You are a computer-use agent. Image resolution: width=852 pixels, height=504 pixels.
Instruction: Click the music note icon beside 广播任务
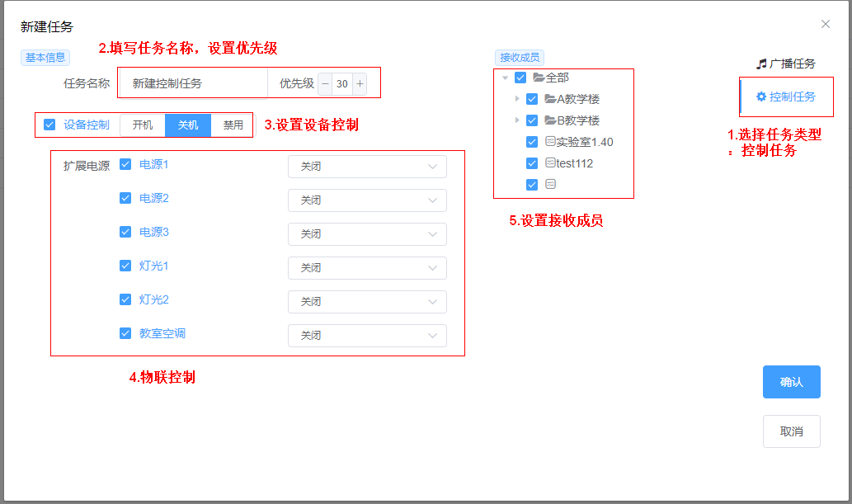(x=761, y=64)
